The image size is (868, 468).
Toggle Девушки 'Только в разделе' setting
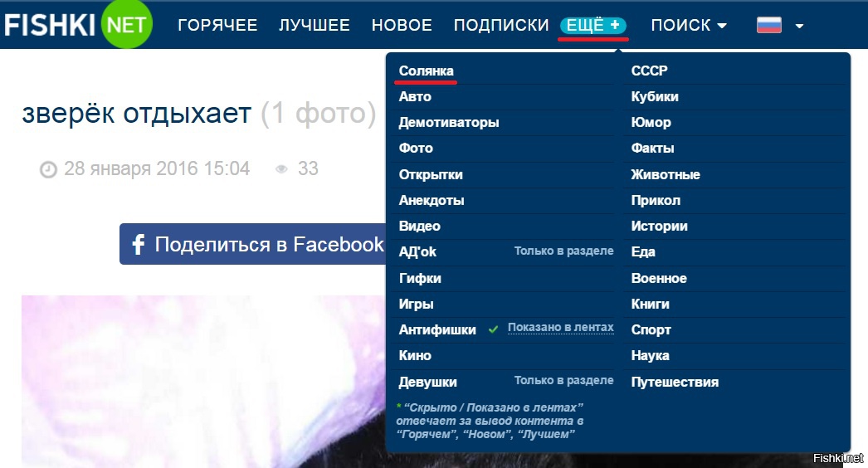coord(563,380)
